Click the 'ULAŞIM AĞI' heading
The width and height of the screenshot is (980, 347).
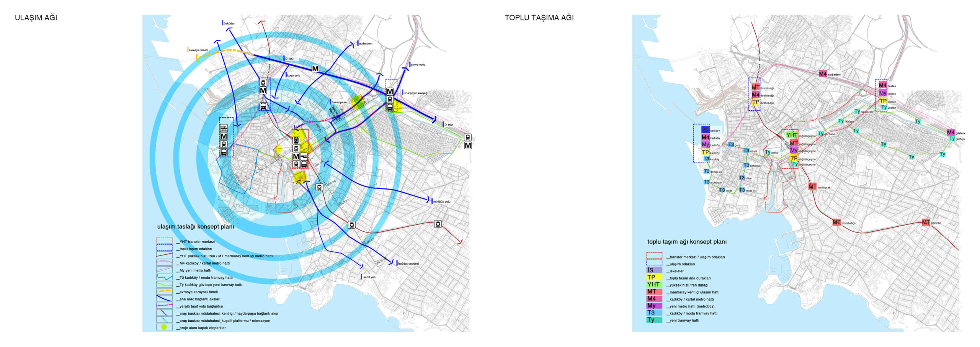(36, 18)
